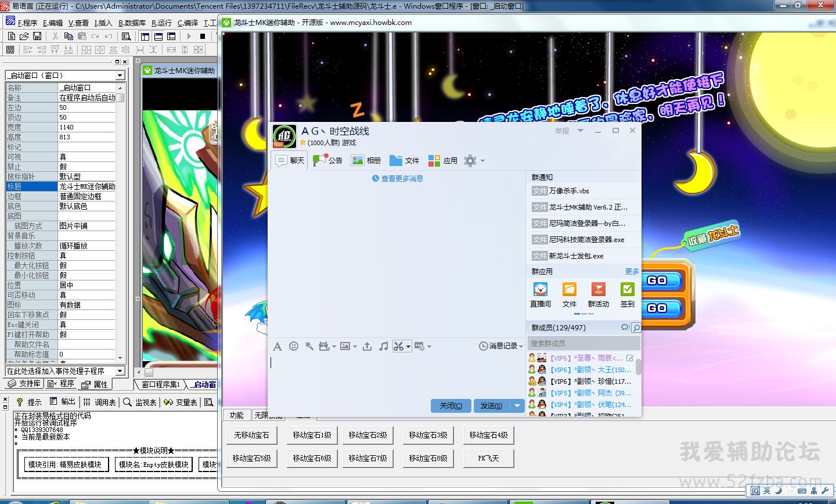This screenshot has width=836, height=504.
Task: Click the 关闭(C) button in the chat
Action: click(x=451, y=406)
